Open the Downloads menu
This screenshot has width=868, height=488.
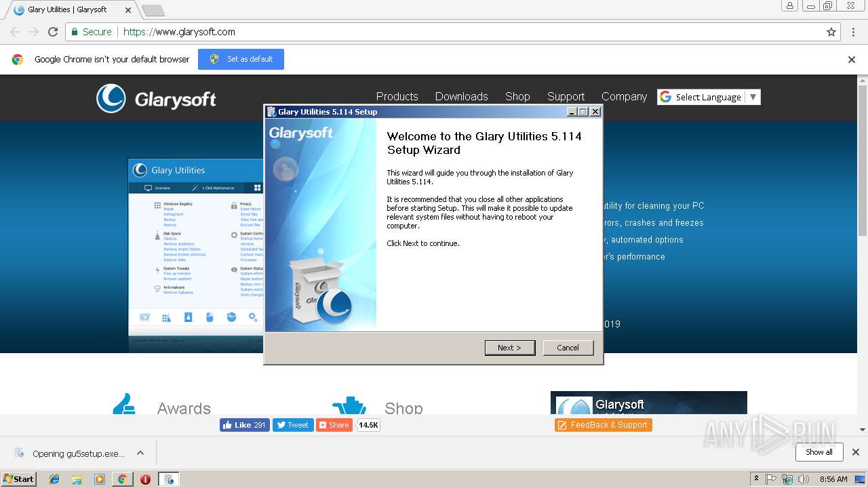[461, 96]
